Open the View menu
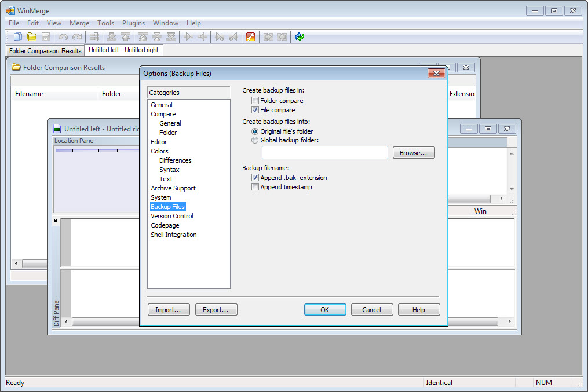Image resolution: width=588 pixels, height=392 pixels. [54, 23]
